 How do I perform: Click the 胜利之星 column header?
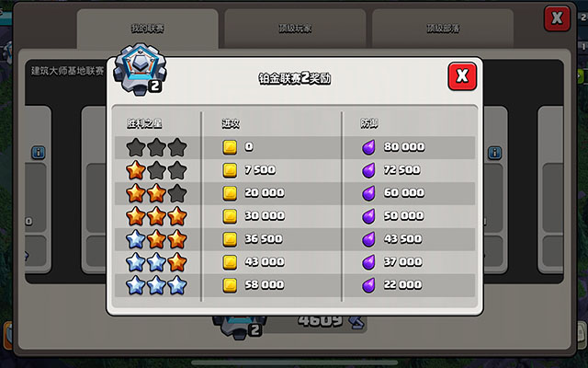pos(144,123)
